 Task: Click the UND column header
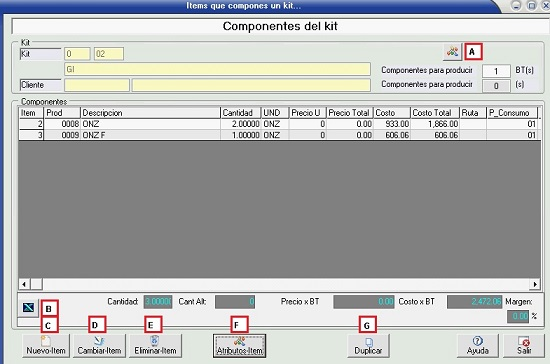pyautogui.click(x=275, y=113)
